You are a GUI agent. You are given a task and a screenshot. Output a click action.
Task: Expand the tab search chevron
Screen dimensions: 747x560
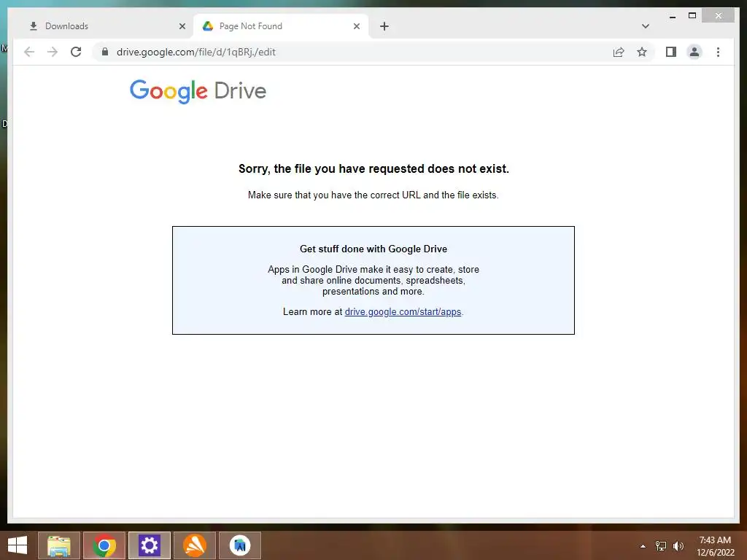coord(646,26)
